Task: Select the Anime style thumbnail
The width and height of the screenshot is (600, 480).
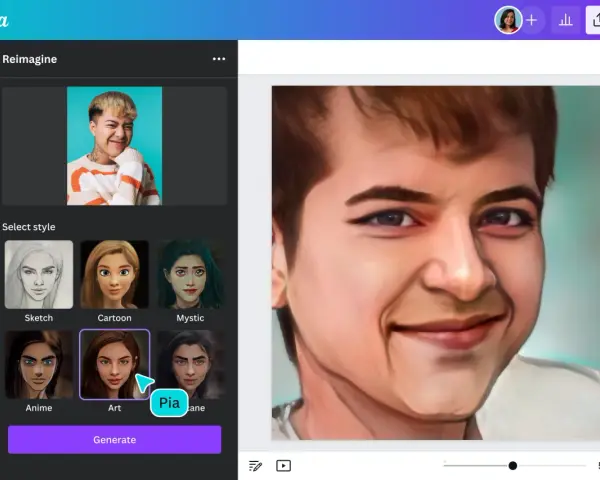Action: (x=39, y=364)
